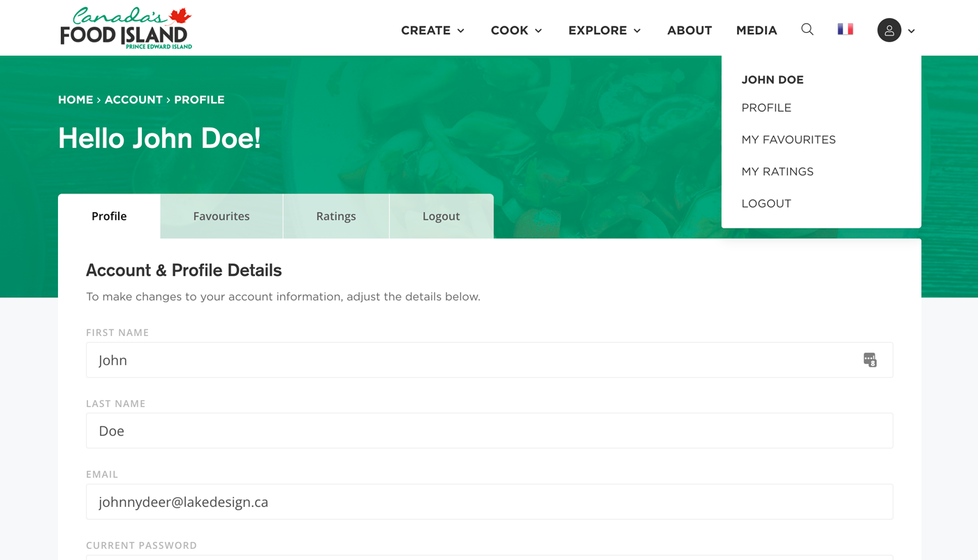Expand the Explore dropdown menu
The width and height of the screenshot is (978, 560).
point(604,30)
